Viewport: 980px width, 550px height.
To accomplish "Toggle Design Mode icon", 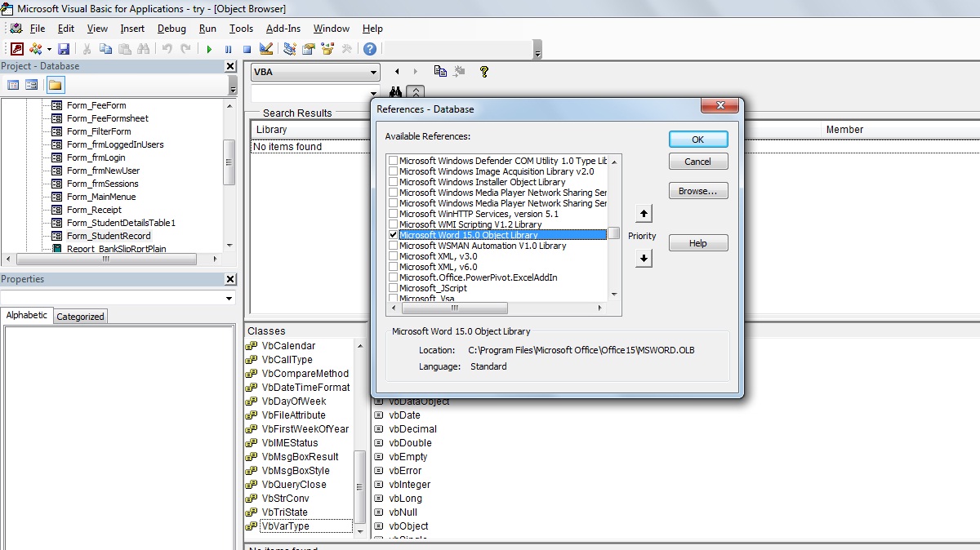I will click(265, 49).
